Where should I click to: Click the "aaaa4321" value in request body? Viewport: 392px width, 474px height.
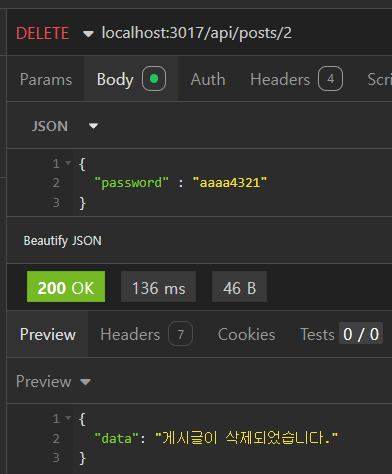230,183
